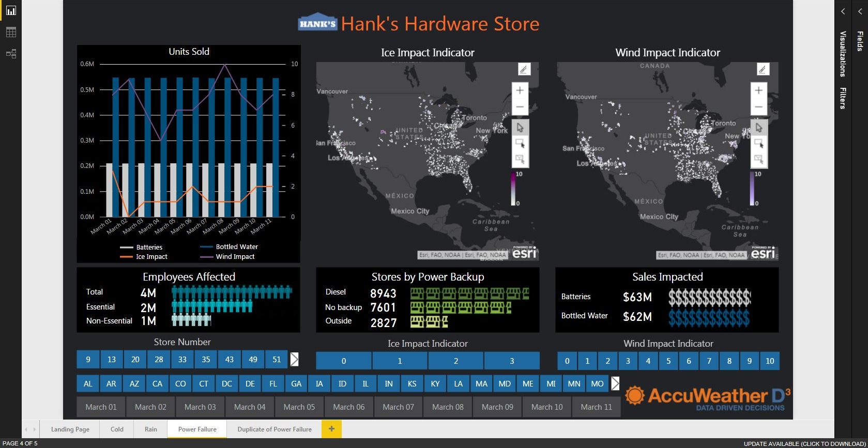Click Batteries sales value $63M

pos(637,297)
